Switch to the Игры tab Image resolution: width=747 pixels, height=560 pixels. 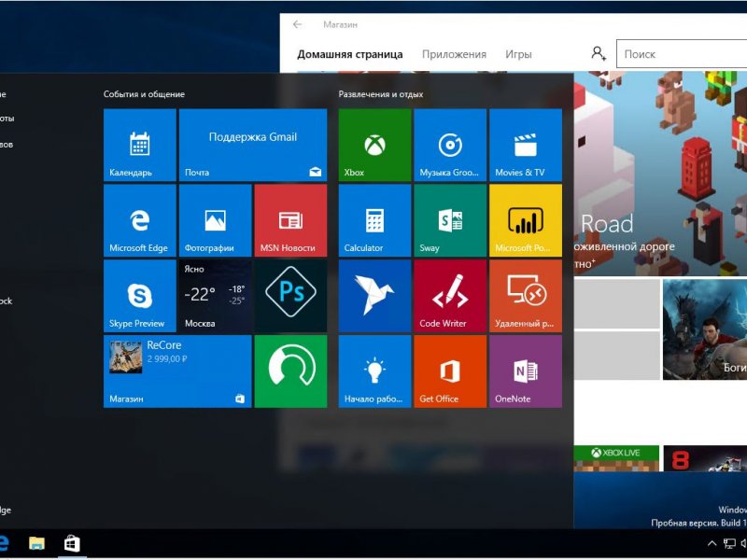coord(518,54)
